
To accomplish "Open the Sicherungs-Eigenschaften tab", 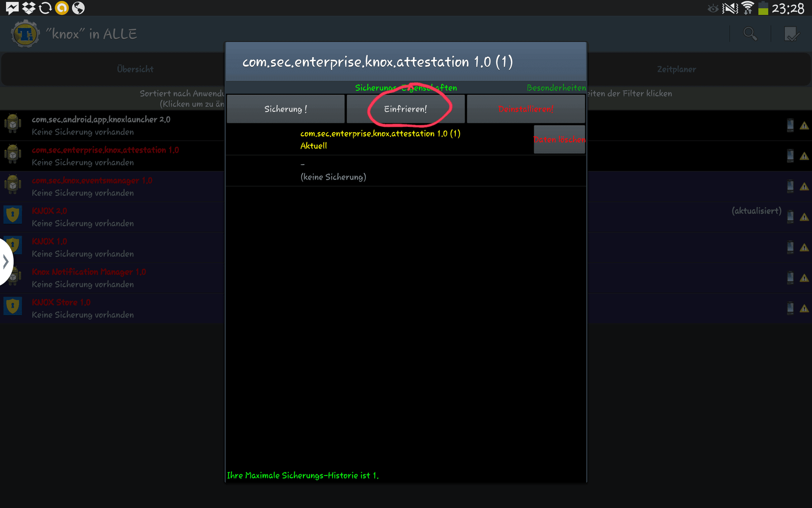I will (x=406, y=88).
